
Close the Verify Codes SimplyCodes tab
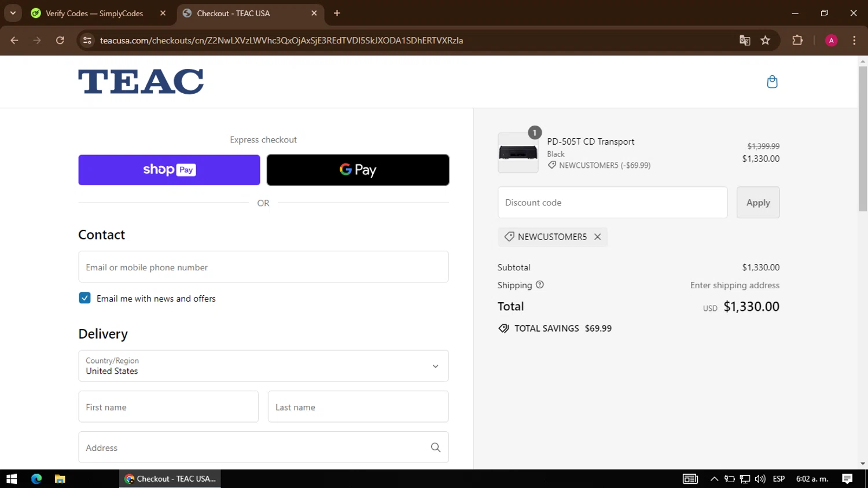click(x=163, y=13)
